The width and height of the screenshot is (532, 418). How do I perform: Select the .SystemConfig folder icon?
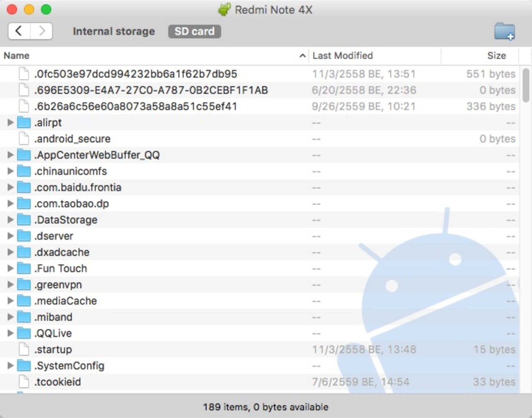(24, 366)
